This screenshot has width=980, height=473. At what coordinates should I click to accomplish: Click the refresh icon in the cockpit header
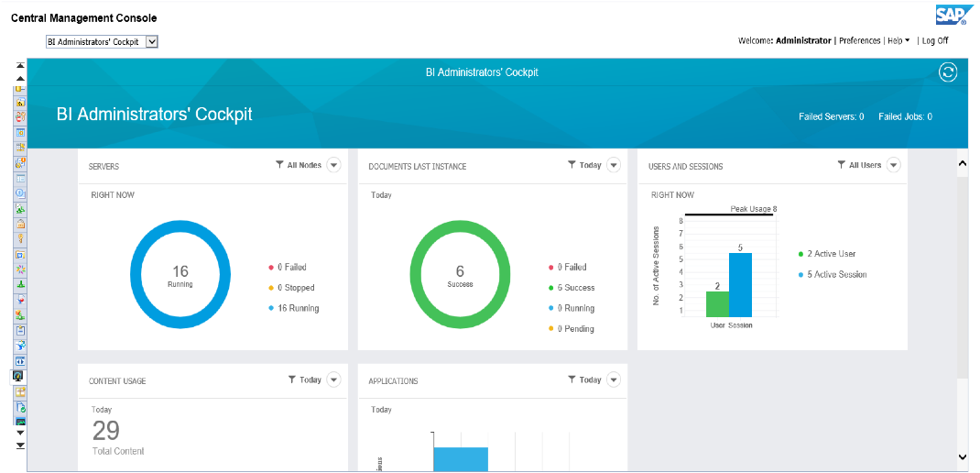click(x=948, y=72)
